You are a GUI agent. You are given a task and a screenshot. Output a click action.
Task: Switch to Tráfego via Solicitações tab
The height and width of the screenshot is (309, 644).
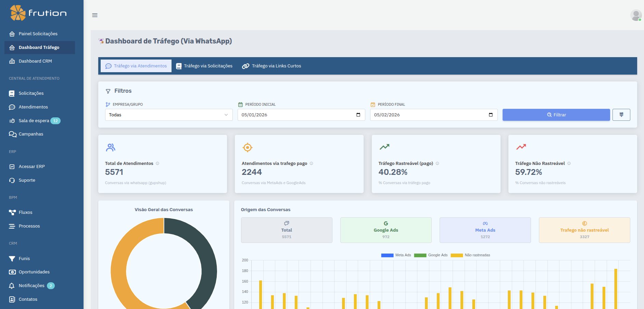tap(204, 66)
